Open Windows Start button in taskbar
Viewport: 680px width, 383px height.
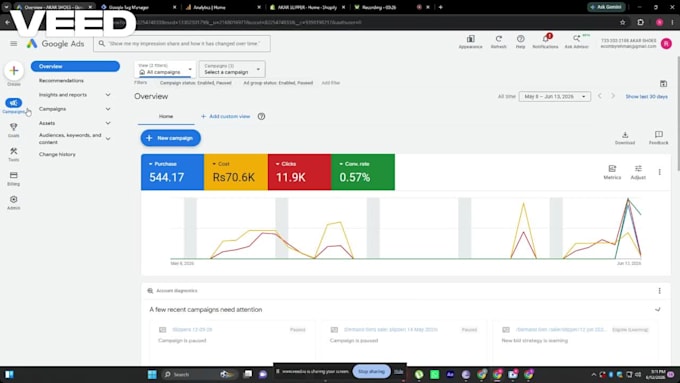152,374
